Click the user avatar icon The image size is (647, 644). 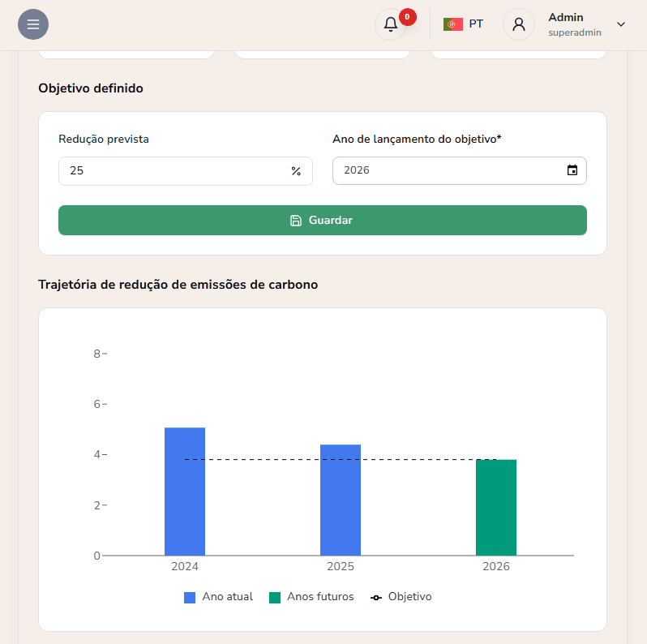click(x=519, y=24)
